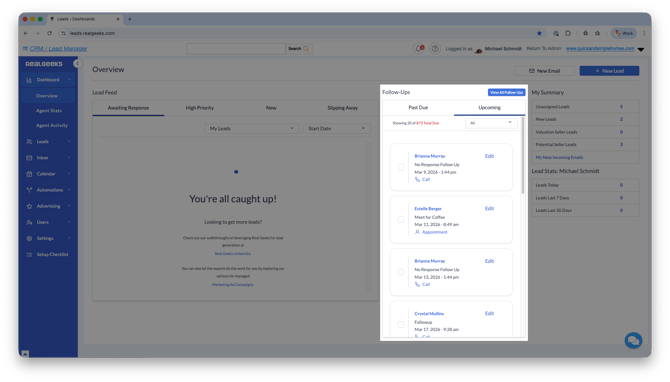
Task: Open the follow-up type All dropdown
Action: 491,123
